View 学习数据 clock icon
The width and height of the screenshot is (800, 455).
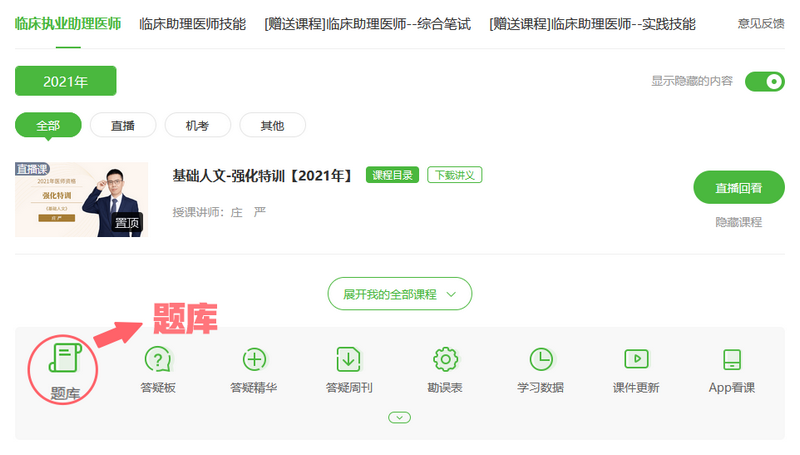pyautogui.click(x=540, y=359)
